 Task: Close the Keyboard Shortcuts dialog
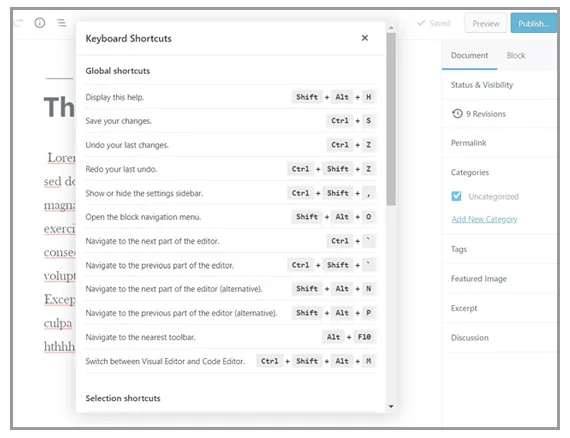tap(365, 38)
